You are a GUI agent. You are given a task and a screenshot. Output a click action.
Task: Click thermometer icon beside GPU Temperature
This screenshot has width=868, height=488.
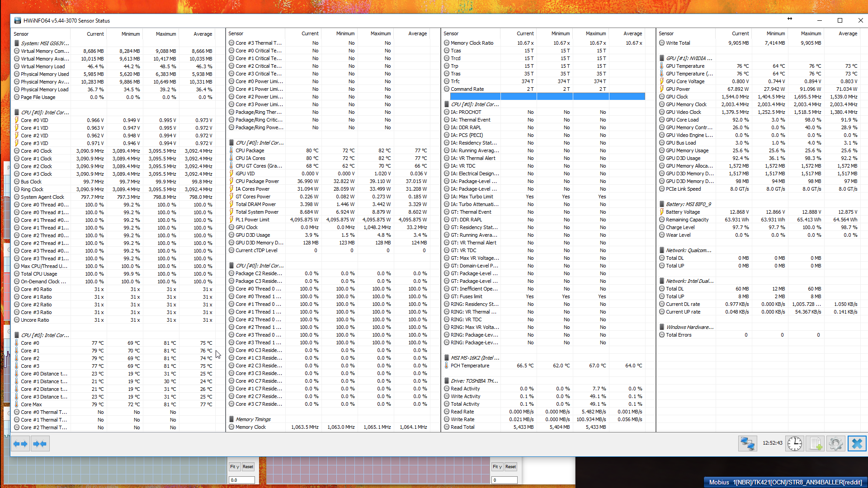(662, 66)
